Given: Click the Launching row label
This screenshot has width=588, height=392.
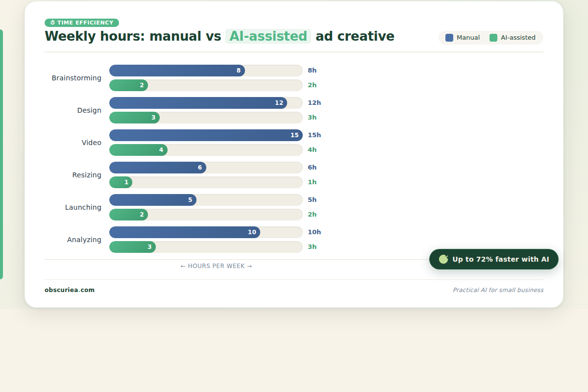Looking at the screenshot, I should point(83,207).
